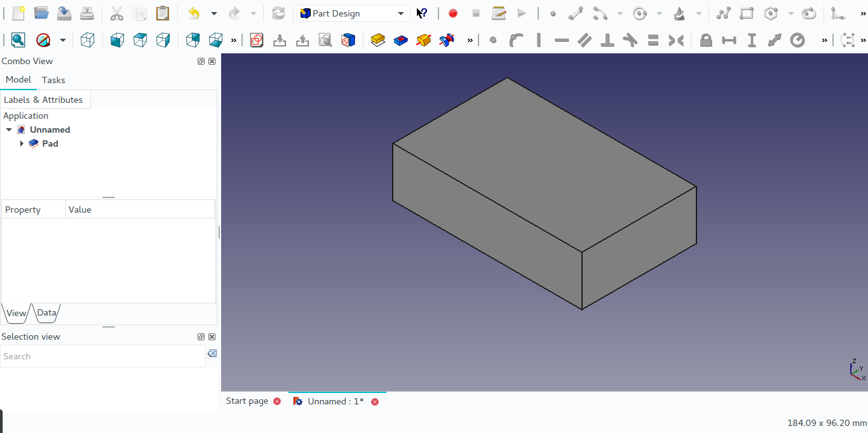The width and height of the screenshot is (868, 433).
Task: Start recording a macro
Action: pyautogui.click(x=452, y=13)
